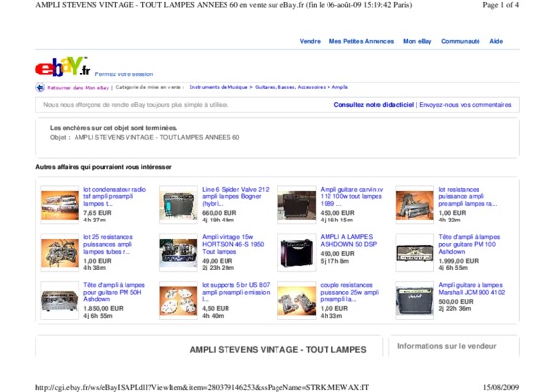Click Line 6 Spider Valve thumbnail
The image size is (555, 392).
click(x=178, y=205)
